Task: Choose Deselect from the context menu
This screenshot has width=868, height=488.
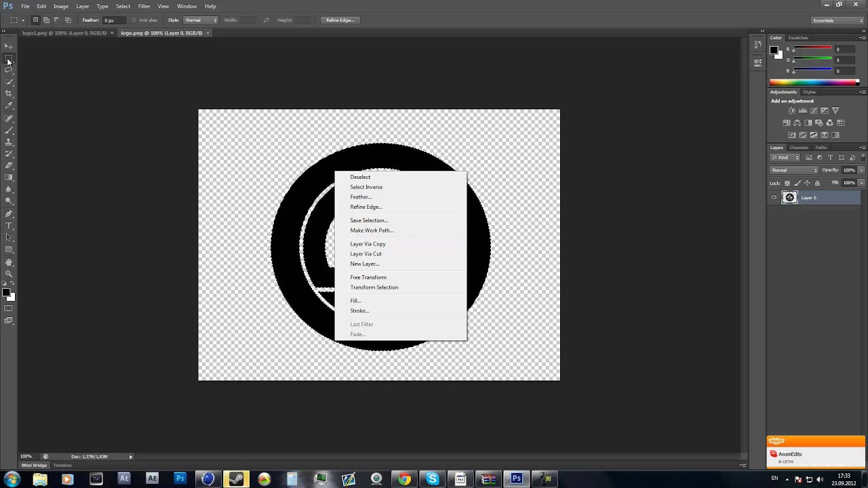Action: [360, 177]
